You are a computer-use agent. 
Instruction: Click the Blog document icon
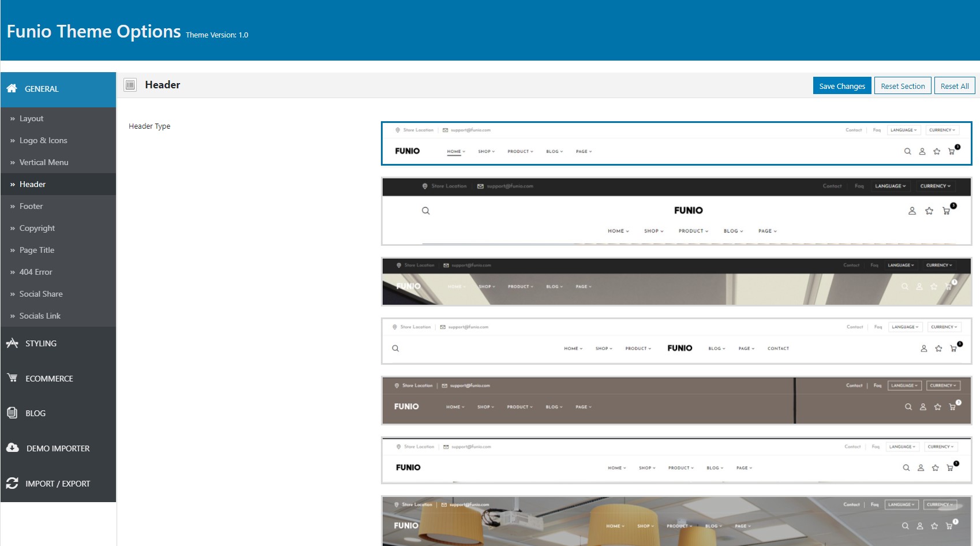coord(12,413)
